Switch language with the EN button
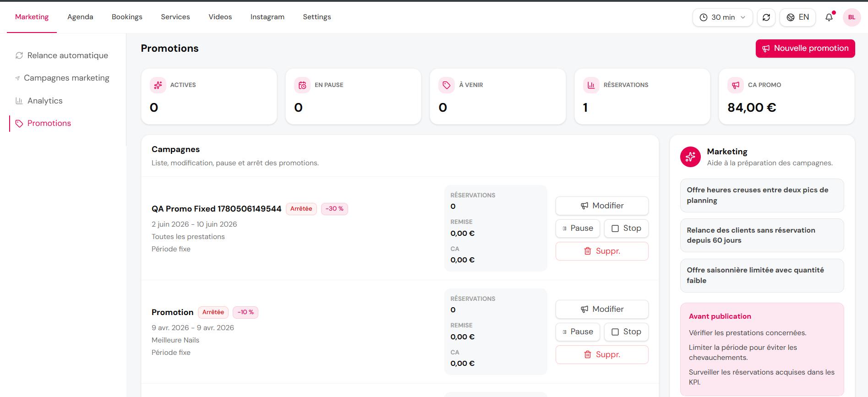The width and height of the screenshot is (868, 397). pos(798,17)
